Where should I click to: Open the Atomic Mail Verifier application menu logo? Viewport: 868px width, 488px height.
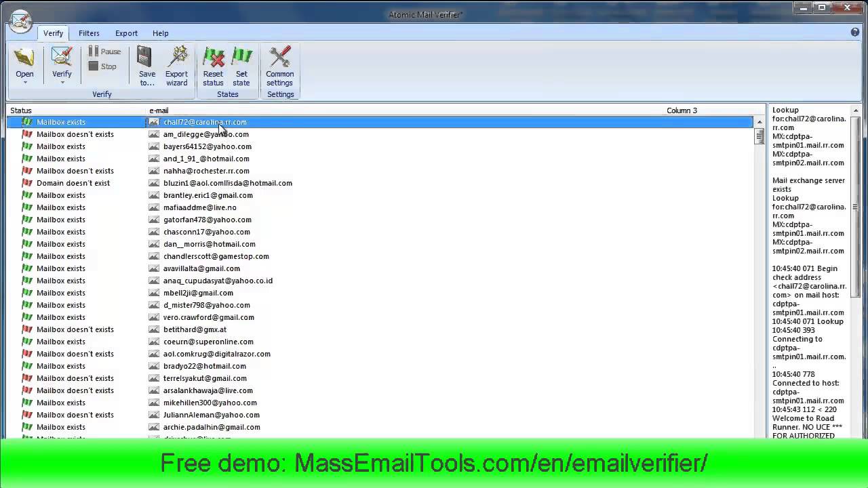pos(20,20)
